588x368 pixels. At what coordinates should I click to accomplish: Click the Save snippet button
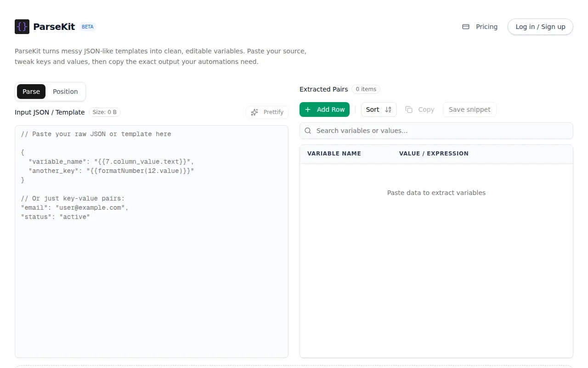(x=469, y=109)
